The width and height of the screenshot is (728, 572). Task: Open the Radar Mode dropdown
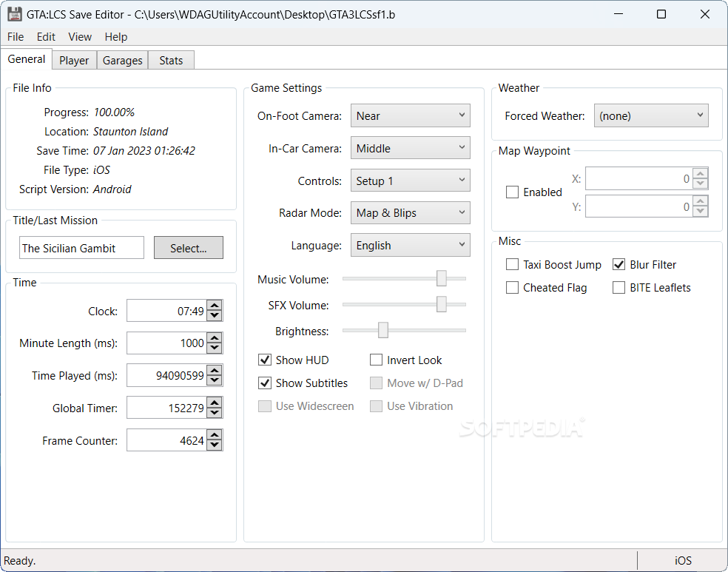[411, 212]
